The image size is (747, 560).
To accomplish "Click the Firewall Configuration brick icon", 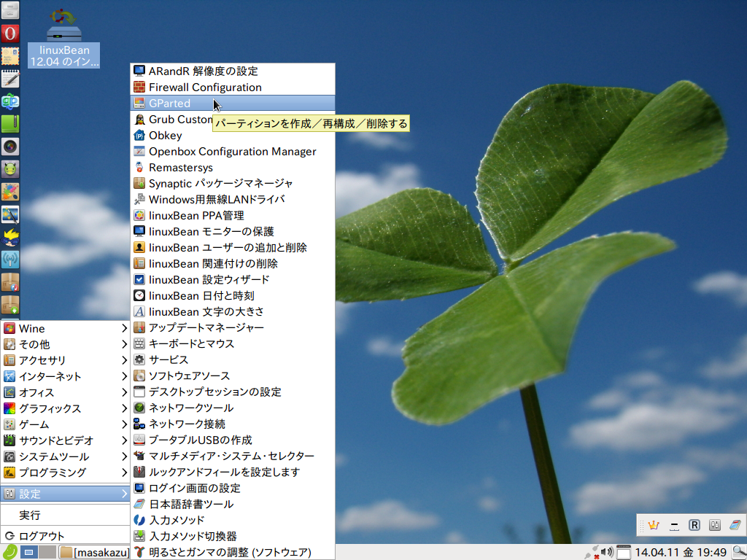I will point(139,87).
